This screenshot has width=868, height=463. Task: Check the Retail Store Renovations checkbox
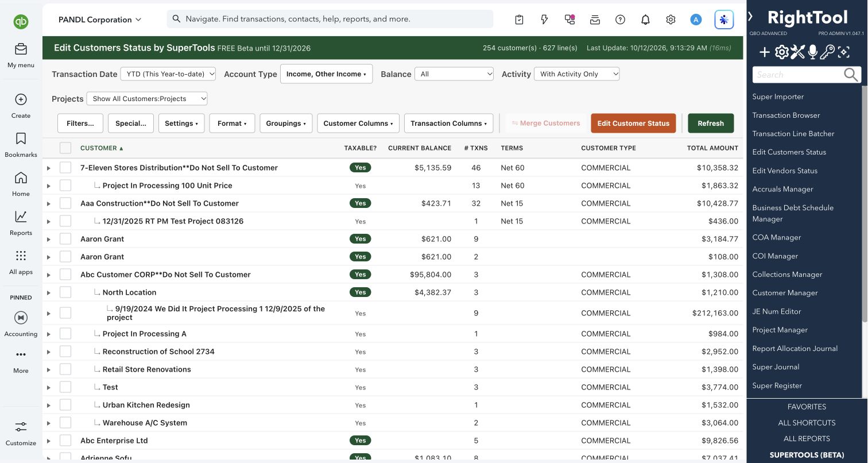[65, 369]
